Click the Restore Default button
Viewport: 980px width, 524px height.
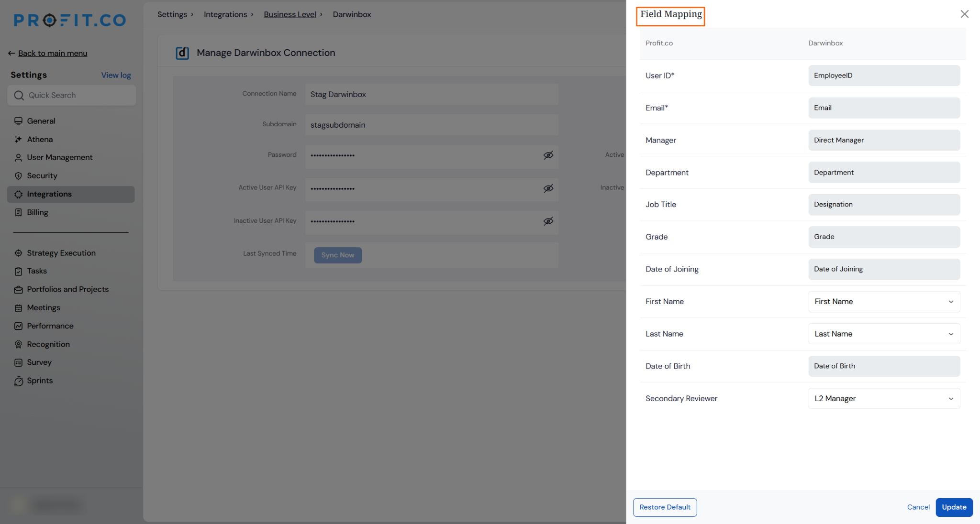click(665, 507)
